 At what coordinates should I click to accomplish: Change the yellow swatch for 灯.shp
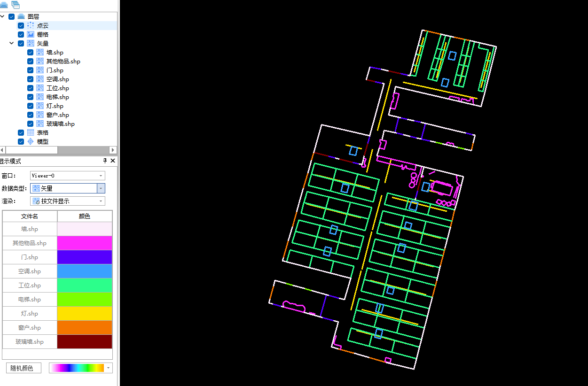pos(85,314)
